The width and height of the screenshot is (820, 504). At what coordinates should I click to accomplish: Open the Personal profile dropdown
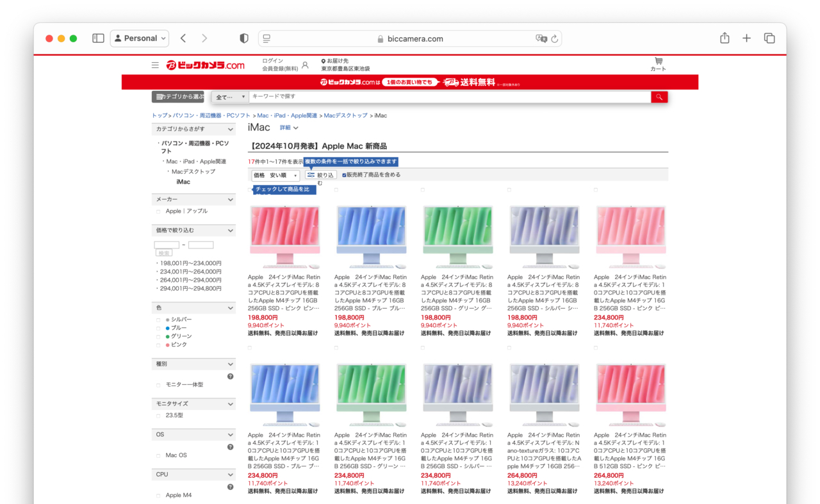click(x=140, y=38)
